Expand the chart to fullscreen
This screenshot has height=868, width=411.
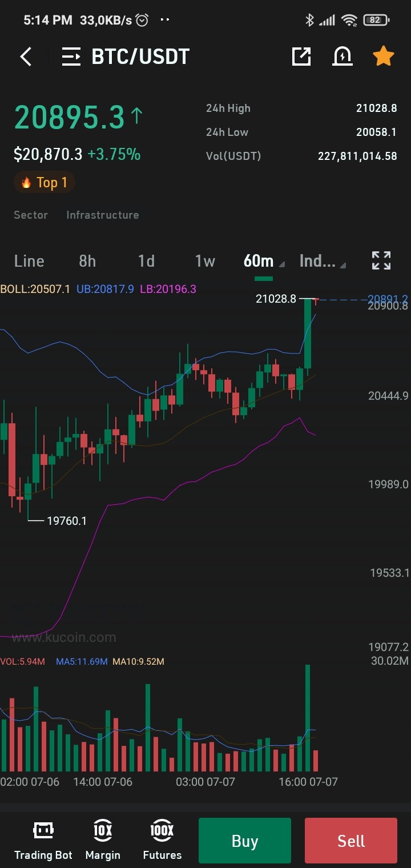(381, 260)
